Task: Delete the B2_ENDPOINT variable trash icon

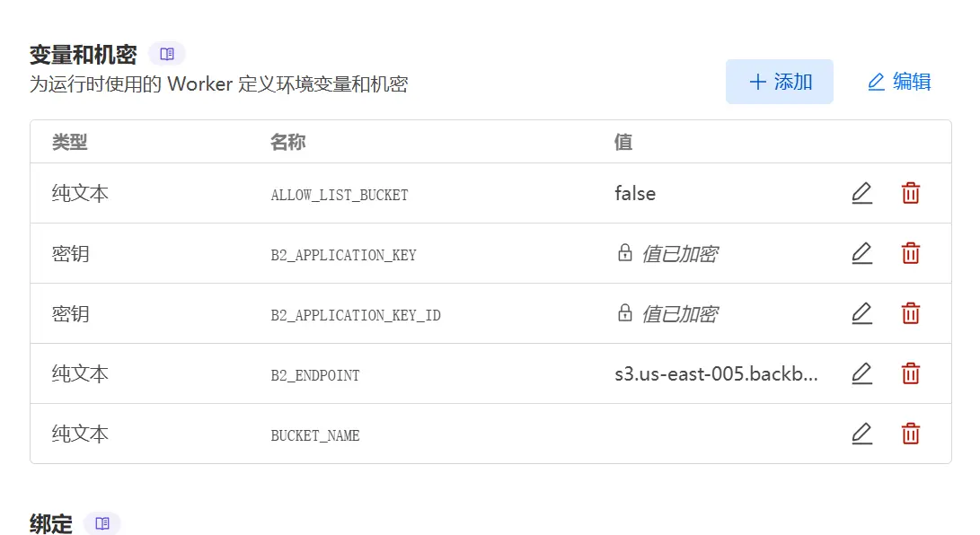Action: 911,373
